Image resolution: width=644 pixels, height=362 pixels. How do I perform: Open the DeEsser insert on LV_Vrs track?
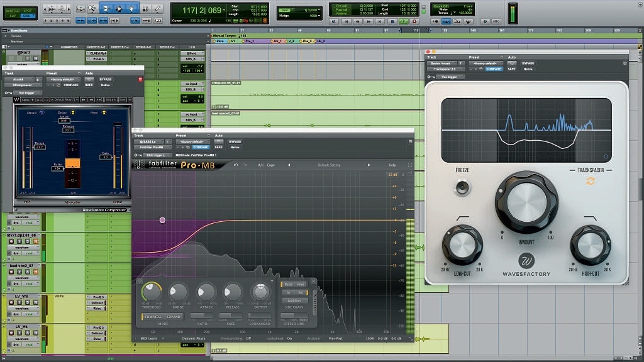click(x=97, y=302)
